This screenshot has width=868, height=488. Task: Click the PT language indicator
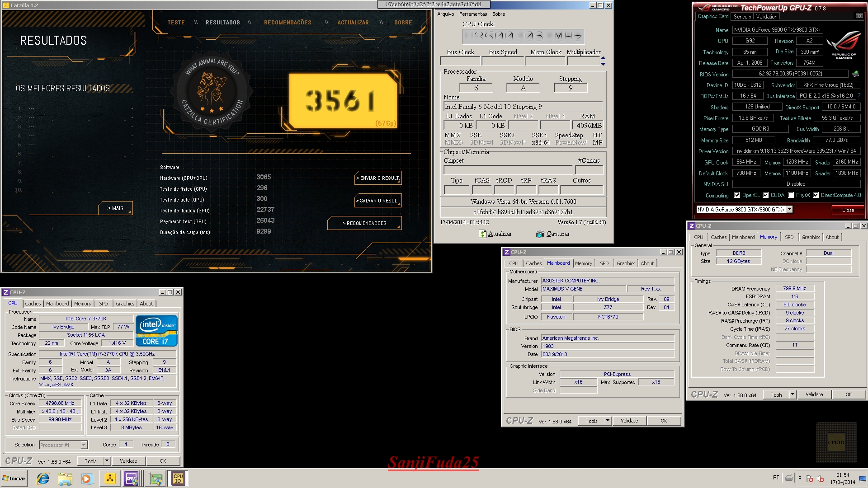(776, 478)
